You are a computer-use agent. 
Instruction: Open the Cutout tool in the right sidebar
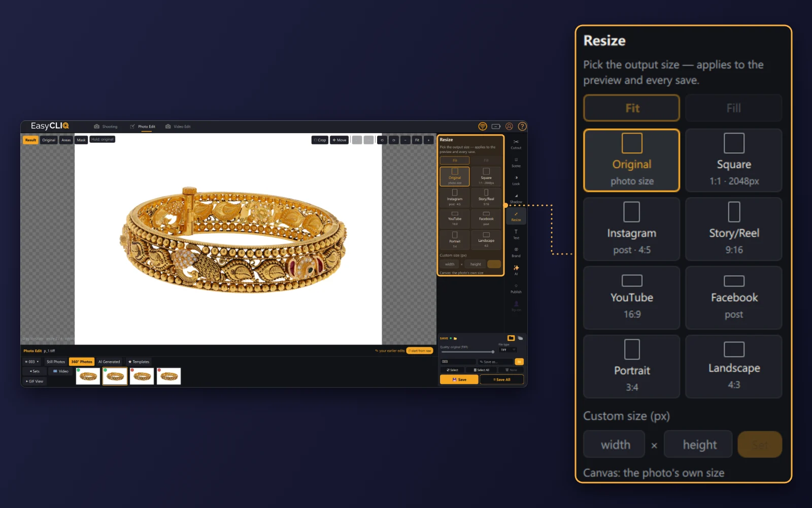(516, 144)
